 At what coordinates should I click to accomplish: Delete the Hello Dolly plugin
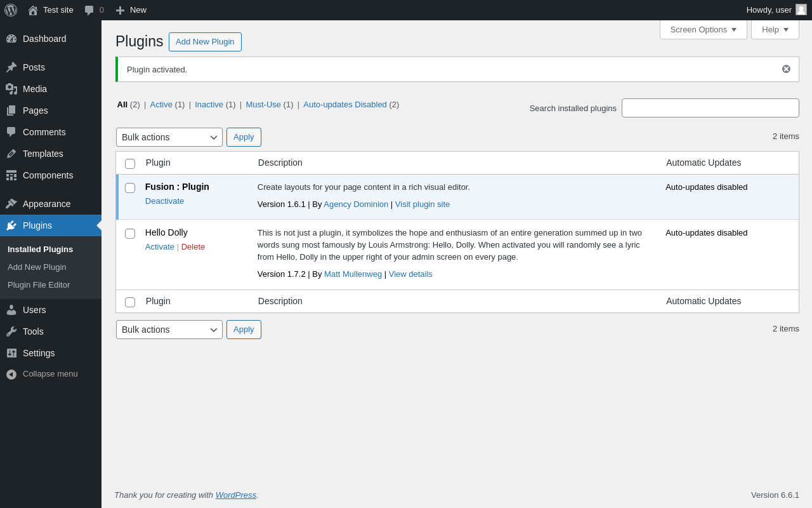193,247
